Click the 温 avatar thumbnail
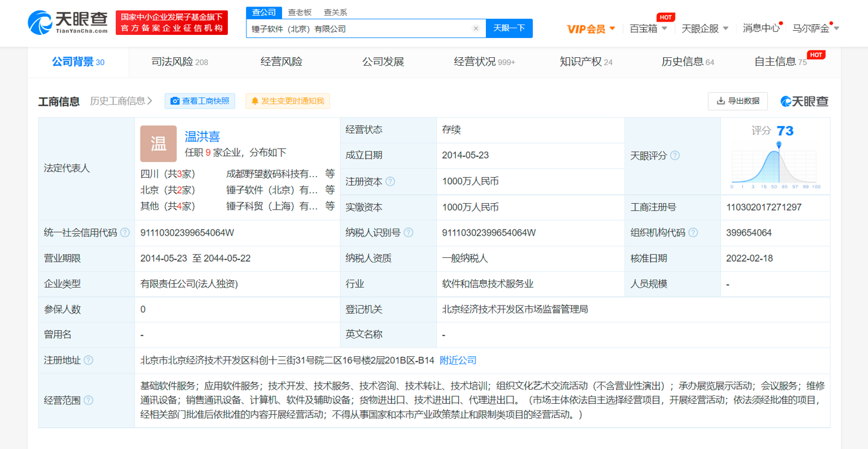 point(159,143)
